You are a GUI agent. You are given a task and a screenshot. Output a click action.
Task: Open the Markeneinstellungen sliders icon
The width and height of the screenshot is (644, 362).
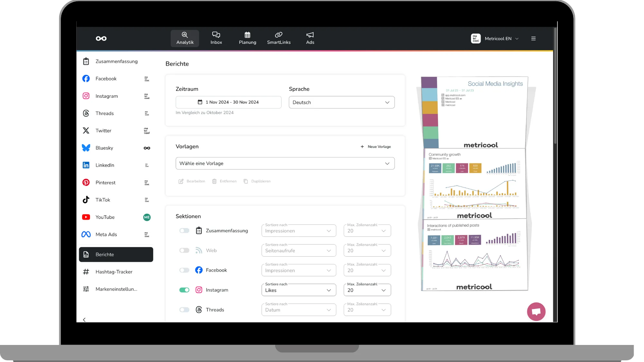point(86,289)
